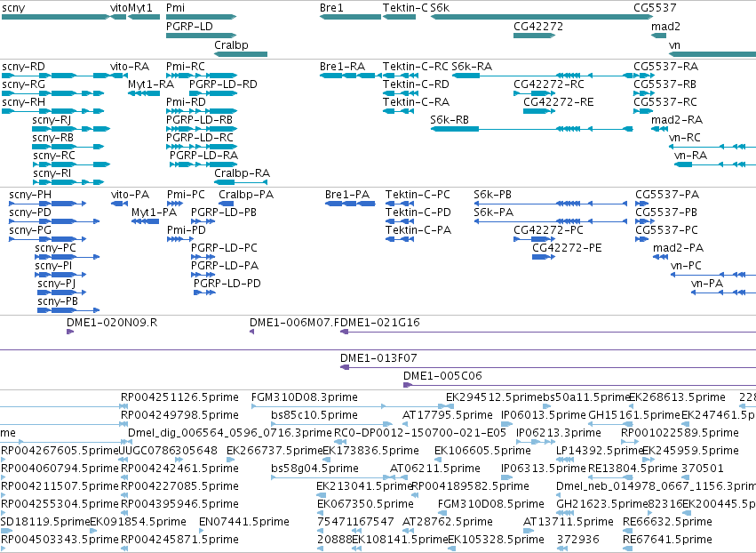Select transcript Tektin-C-RA
Screen dimensions: 756x553
(416, 102)
